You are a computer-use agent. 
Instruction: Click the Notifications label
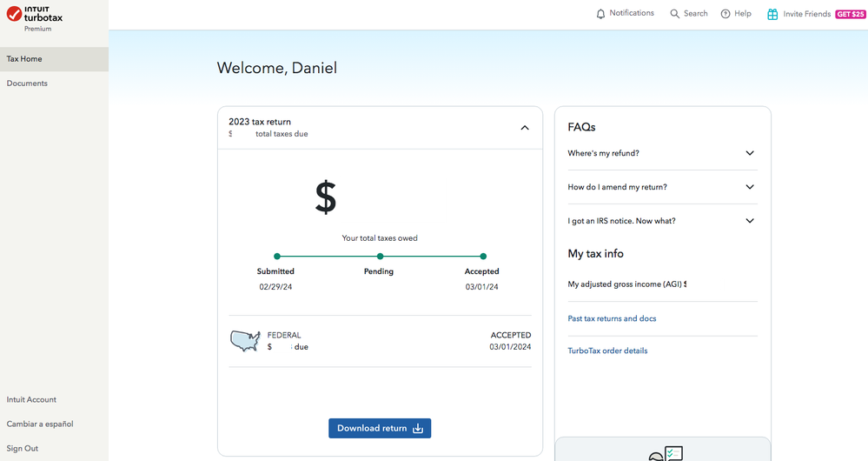click(632, 13)
